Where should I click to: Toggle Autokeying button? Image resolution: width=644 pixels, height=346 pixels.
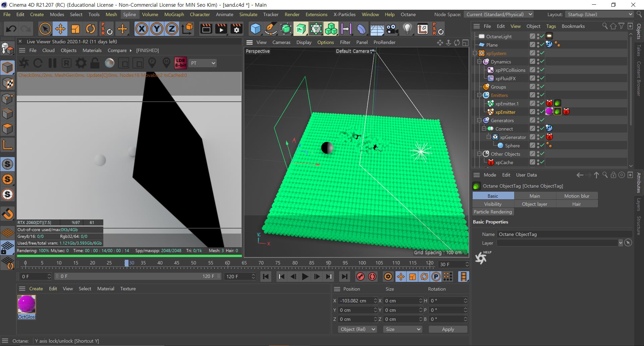(x=372, y=277)
